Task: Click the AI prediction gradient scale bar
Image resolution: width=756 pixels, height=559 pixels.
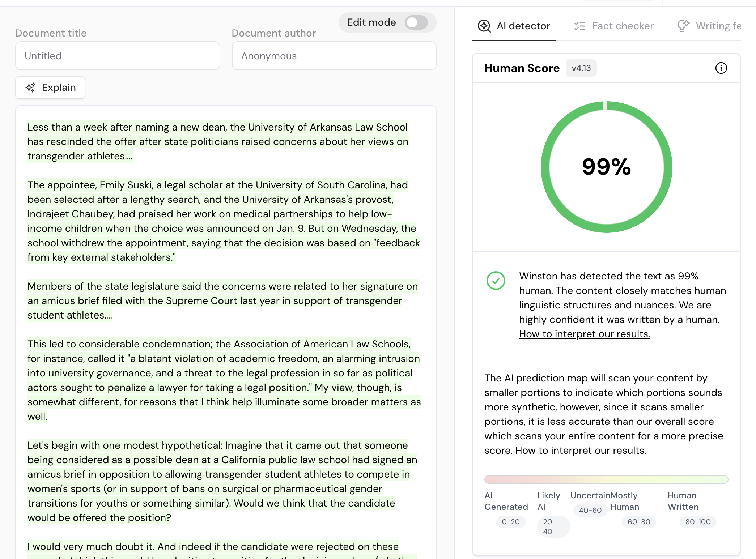Action: [606, 479]
